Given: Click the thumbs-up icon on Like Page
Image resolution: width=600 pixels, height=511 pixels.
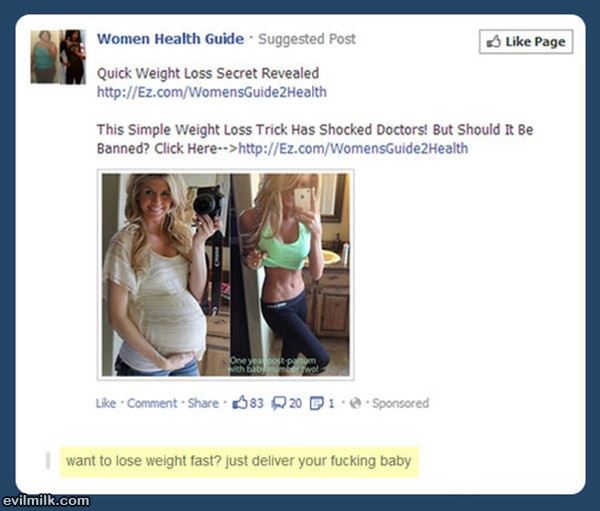Looking at the screenshot, I should click(494, 41).
